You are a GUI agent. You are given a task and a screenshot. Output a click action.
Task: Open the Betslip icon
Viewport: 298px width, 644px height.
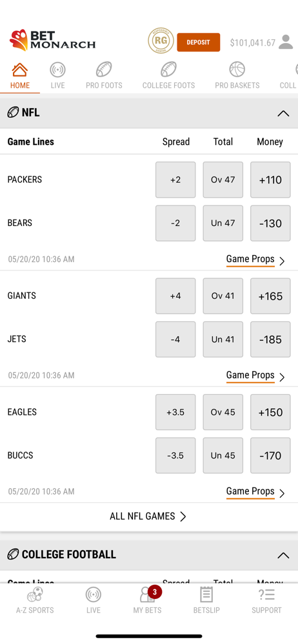point(206,600)
